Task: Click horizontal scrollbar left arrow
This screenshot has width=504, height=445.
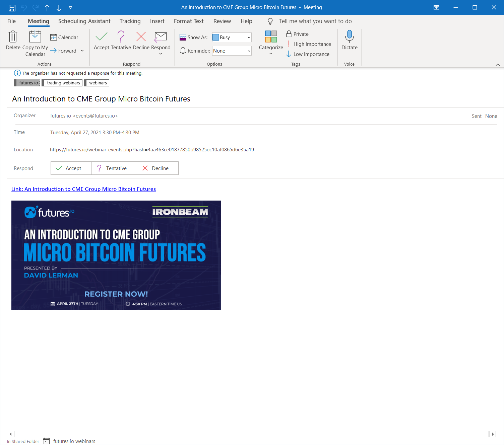Action: coord(11,434)
